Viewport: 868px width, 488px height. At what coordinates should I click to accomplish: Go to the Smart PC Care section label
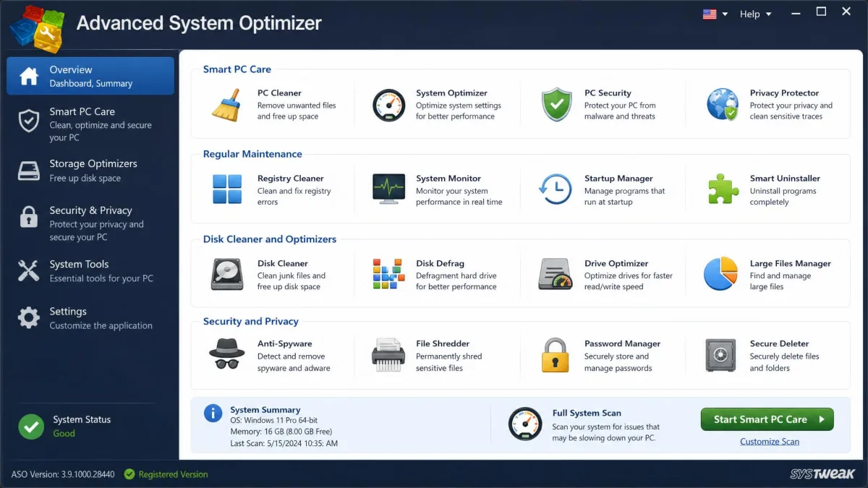[82, 111]
